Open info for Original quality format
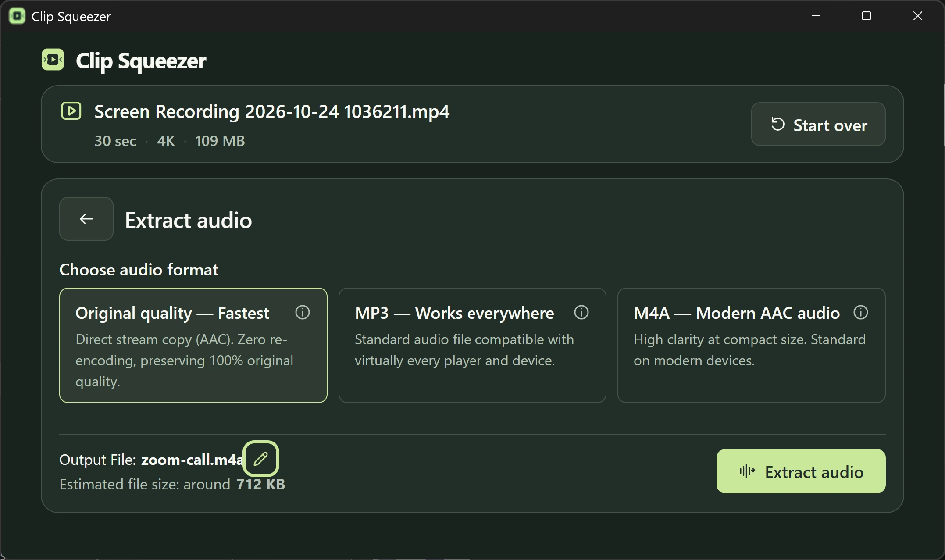 [x=303, y=313]
